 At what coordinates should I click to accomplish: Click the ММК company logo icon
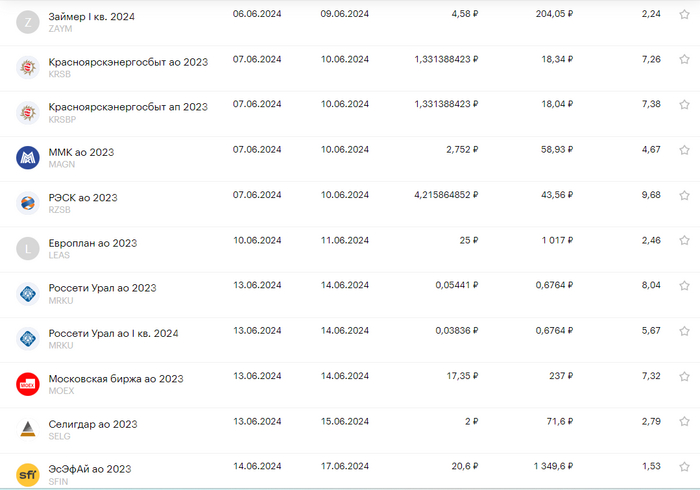point(28,157)
